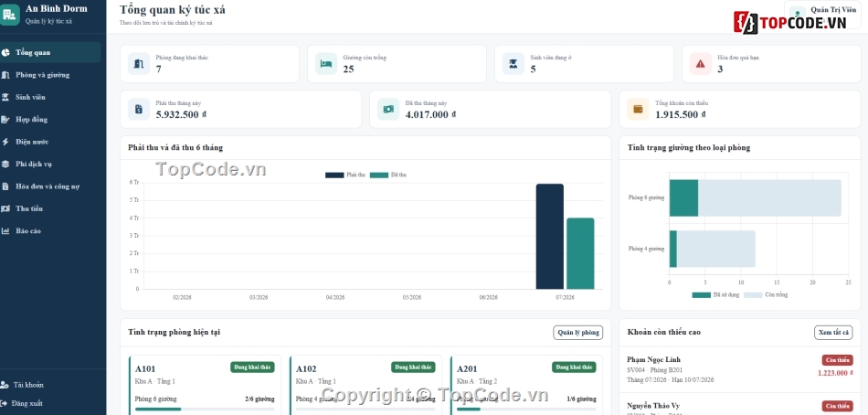Open Điện nước menu item
The image size is (868, 415).
(x=50, y=142)
